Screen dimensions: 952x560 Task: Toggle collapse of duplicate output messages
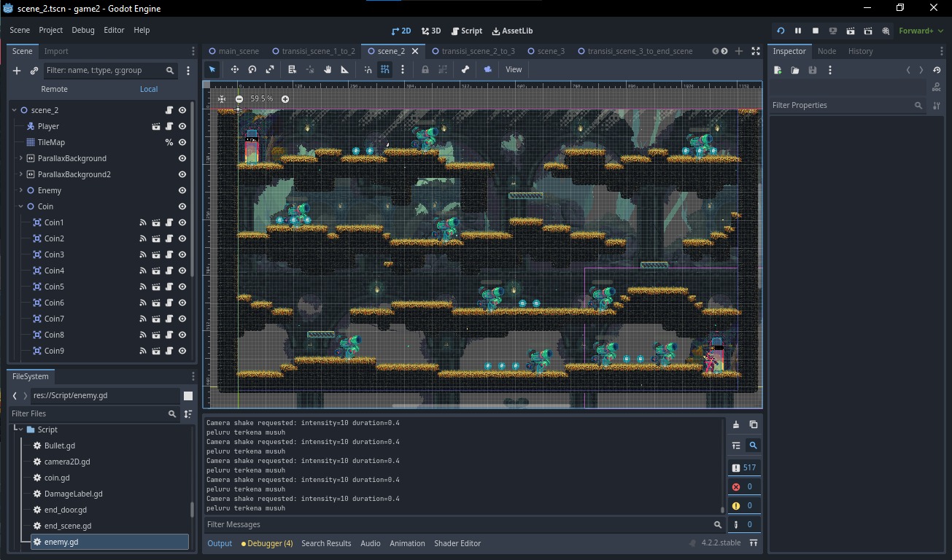(736, 446)
